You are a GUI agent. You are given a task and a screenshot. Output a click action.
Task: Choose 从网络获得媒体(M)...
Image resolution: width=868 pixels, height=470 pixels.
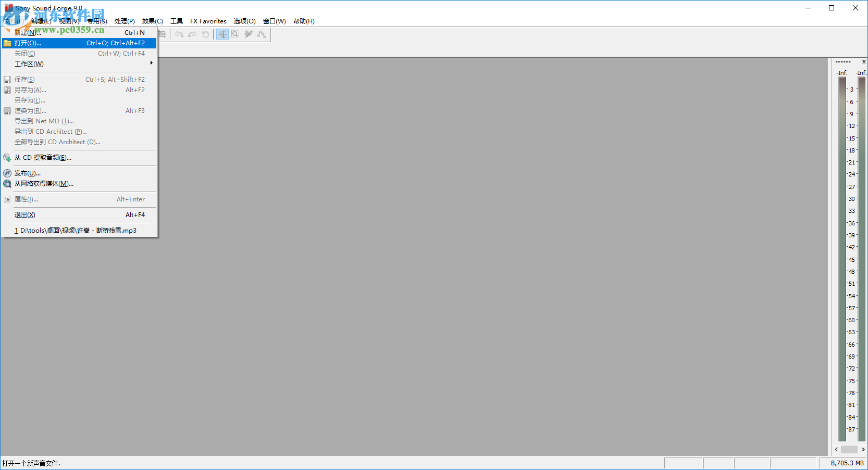pyautogui.click(x=79, y=184)
